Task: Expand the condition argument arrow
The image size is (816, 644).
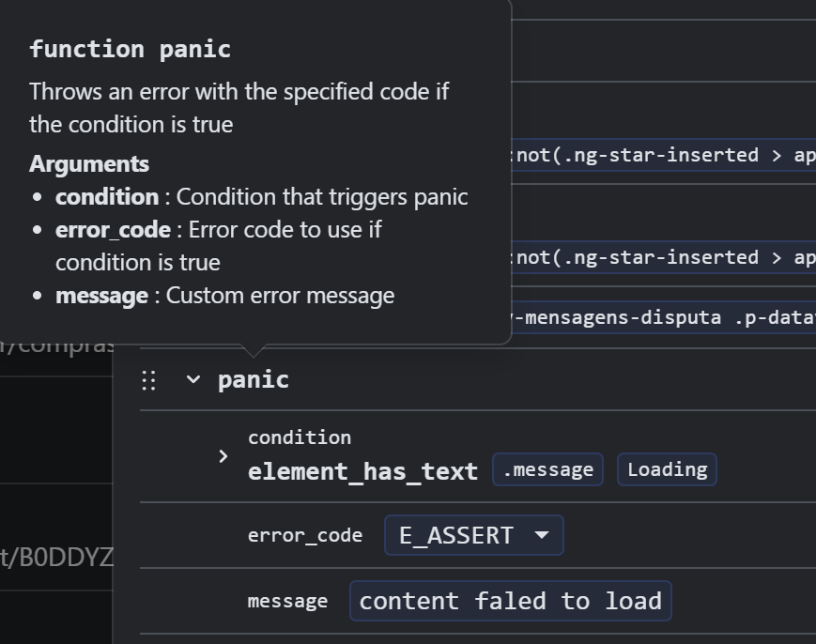Action: pos(223,456)
